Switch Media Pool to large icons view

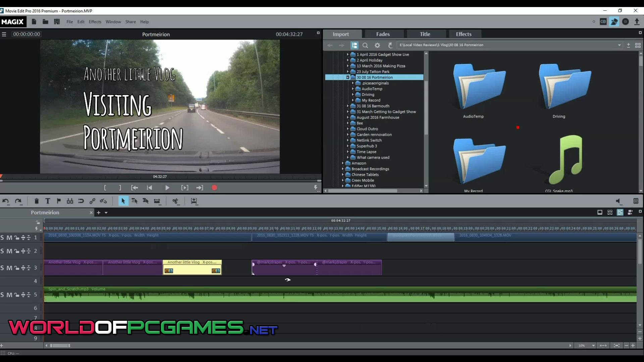[x=638, y=45]
